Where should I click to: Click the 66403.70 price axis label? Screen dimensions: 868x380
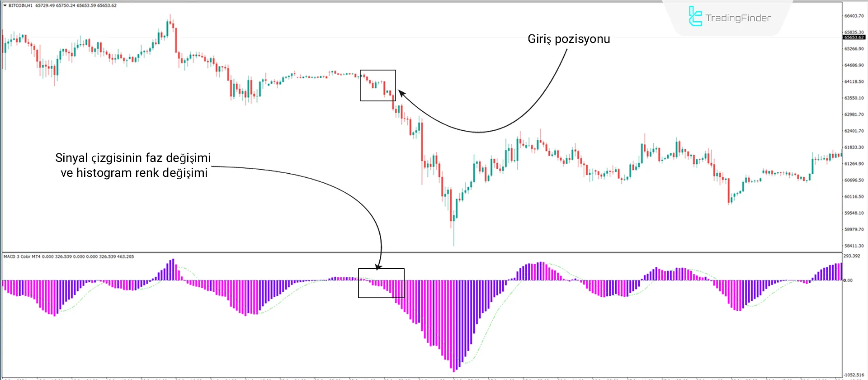point(854,16)
